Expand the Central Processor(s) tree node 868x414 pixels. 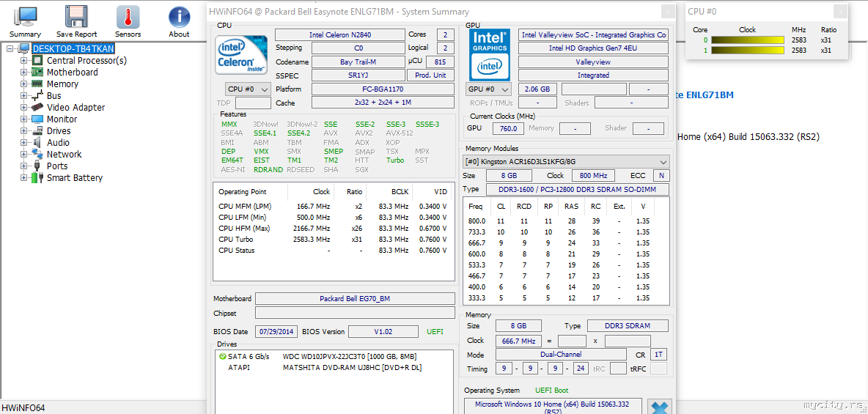tap(23, 61)
